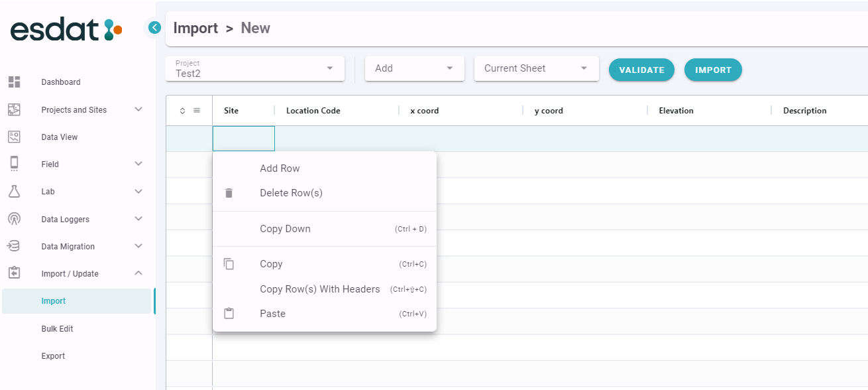Click the Projects and Sites map icon
The width and height of the screenshot is (868, 390).
(x=14, y=109)
